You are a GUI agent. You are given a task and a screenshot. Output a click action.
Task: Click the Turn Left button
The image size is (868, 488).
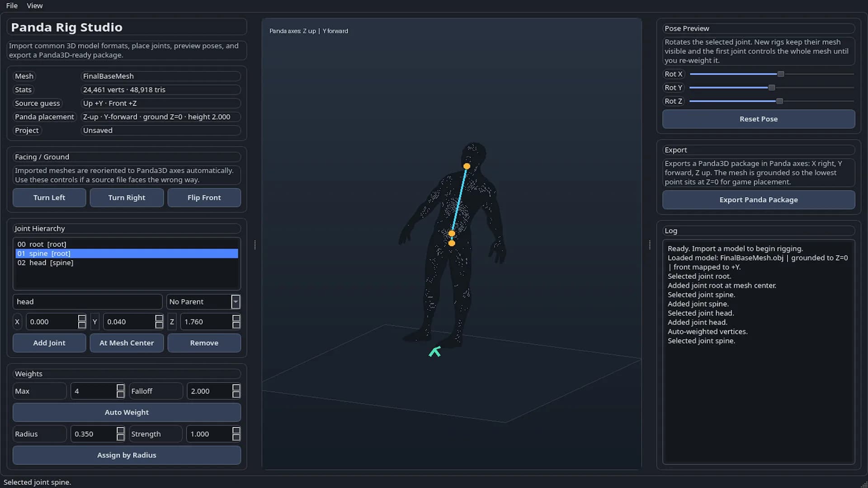(x=49, y=197)
